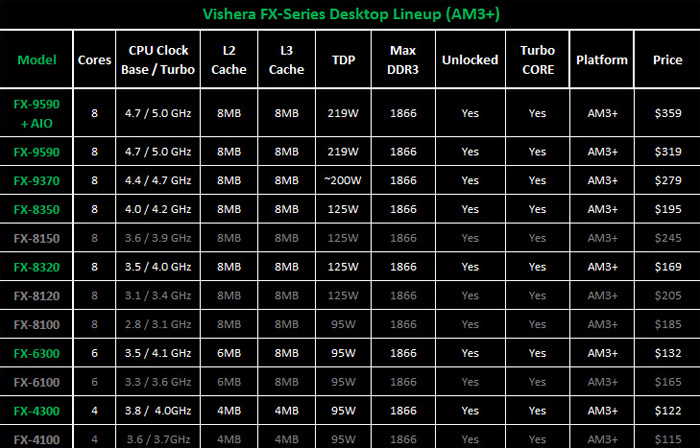Click the table title Vishera FX-Series Desktop Lineup
Image resolution: width=700 pixels, height=448 pixels.
[x=351, y=14]
